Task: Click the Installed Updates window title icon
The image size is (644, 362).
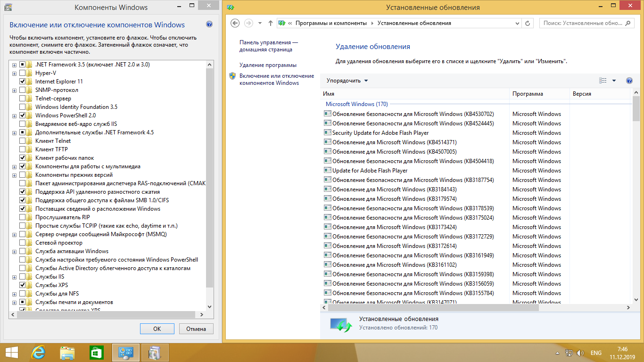Action: pyautogui.click(x=230, y=7)
